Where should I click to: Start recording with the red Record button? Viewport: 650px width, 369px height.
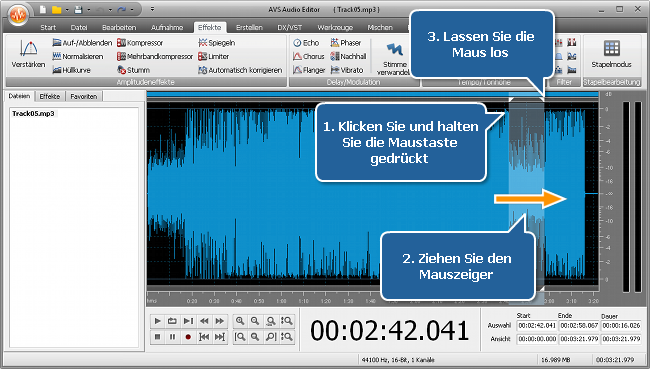click(188, 337)
